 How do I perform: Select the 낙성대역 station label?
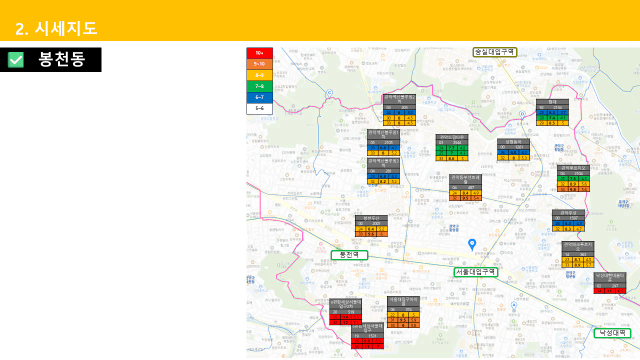pyautogui.click(x=612, y=333)
